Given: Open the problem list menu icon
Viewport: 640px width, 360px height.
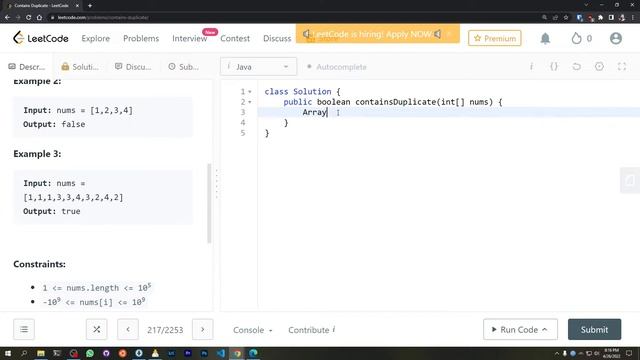Looking at the screenshot, I should [x=24, y=329].
